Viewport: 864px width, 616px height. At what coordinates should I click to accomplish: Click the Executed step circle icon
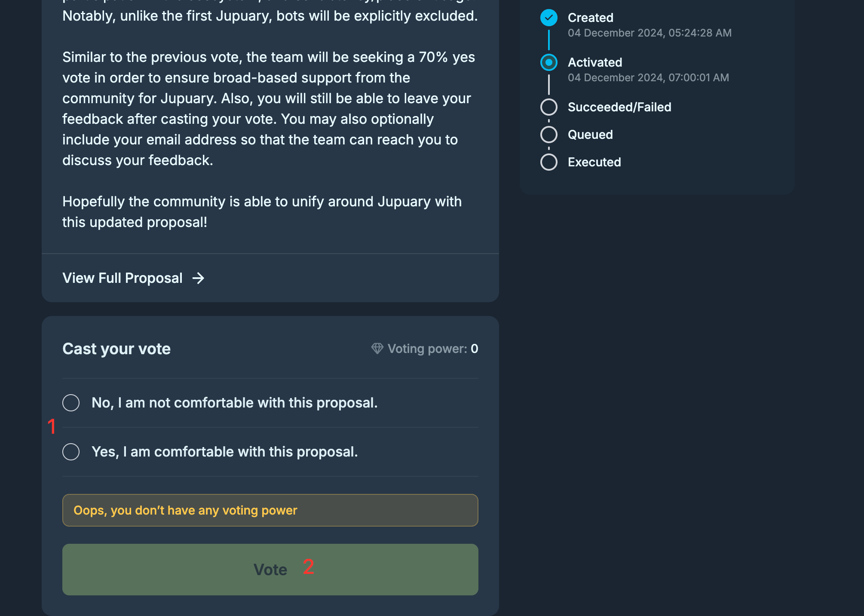point(548,162)
